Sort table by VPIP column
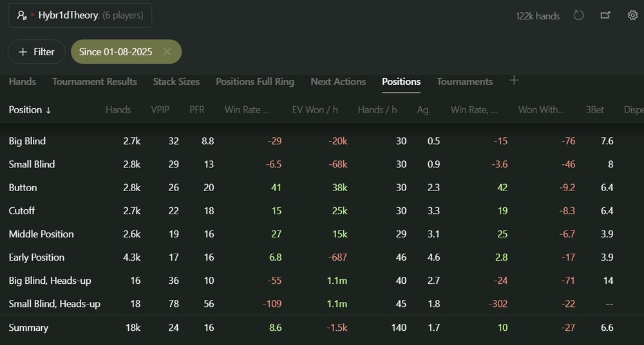Viewport: 644px width, 345px height. point(160,109)
